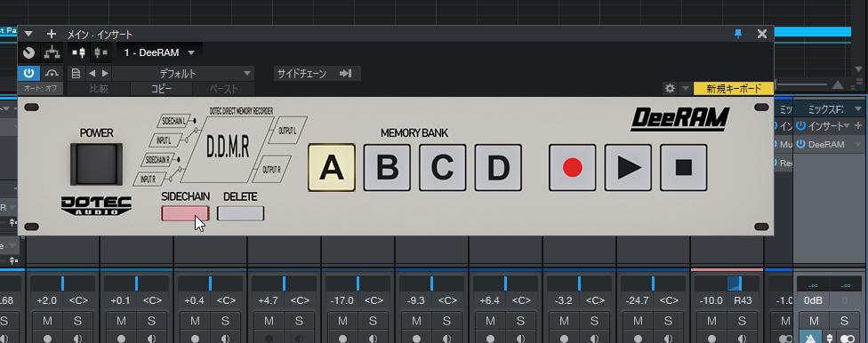The height and width of the screenshot is (343, 868).
Task: Open the DeeRAM insert slot dropdown arrow
Action: 857,145
